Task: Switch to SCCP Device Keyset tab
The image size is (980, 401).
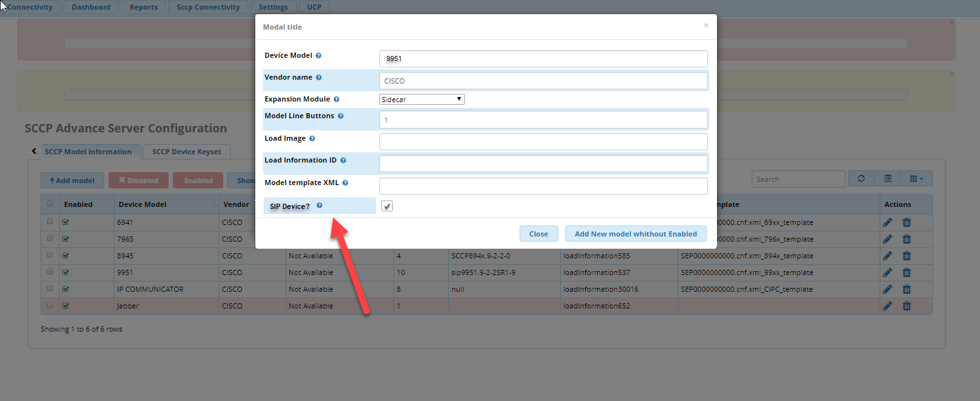Action: tap(186, 152)
